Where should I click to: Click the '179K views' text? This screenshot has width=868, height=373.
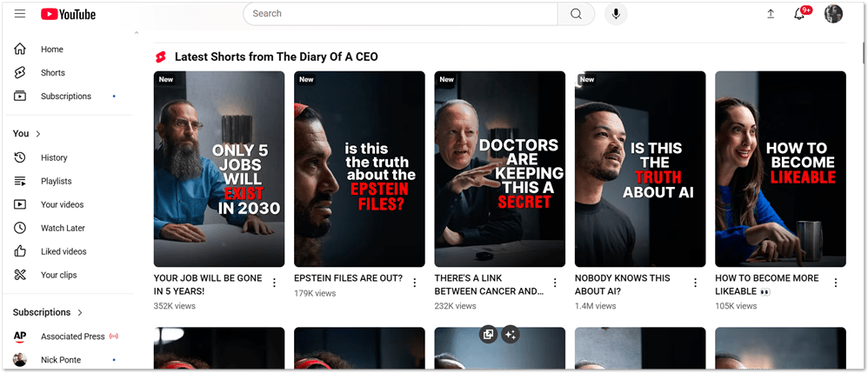(x=315, y=293)
